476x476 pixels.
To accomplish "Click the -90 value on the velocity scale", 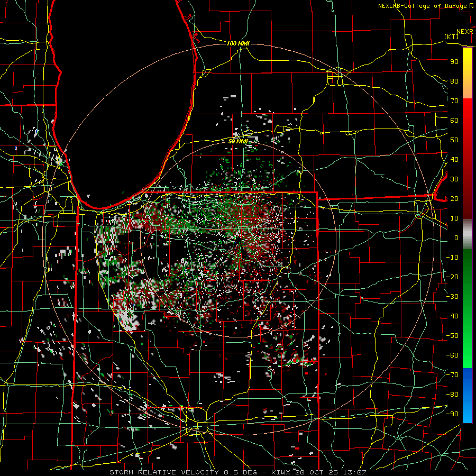I will (452, 414).
